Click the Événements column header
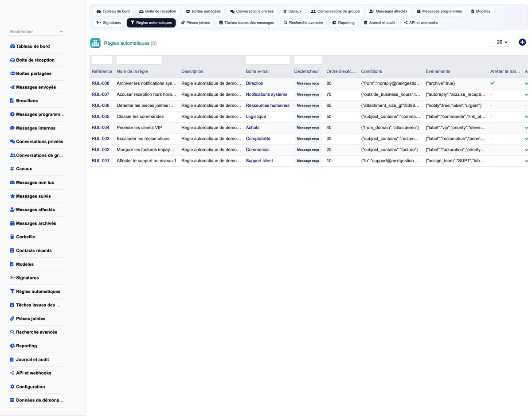 point(438,71)
